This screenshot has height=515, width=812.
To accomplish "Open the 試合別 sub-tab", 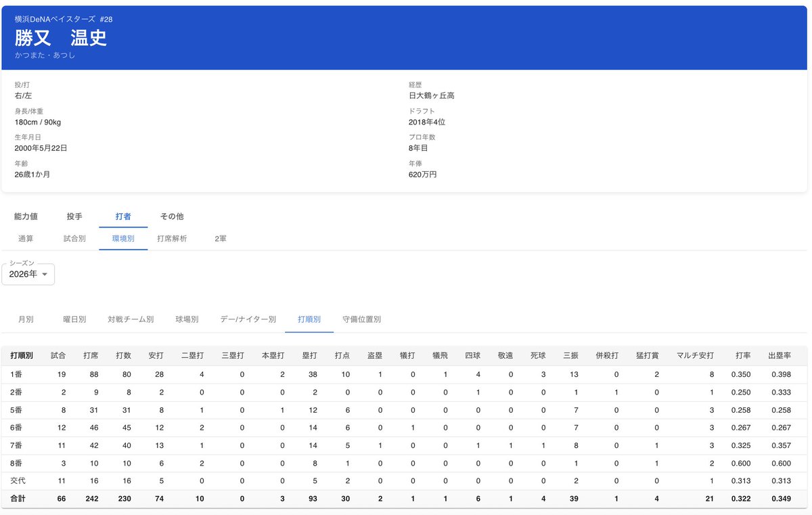I will click(74, 239).
